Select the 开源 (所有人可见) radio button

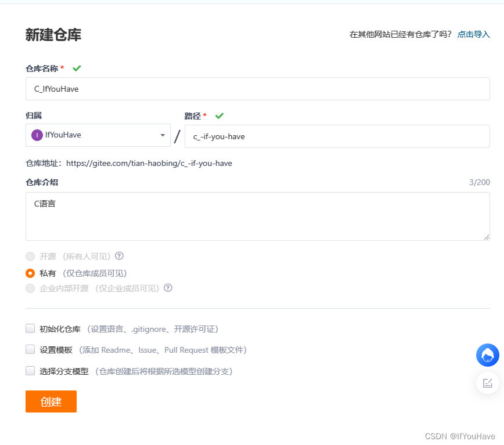pyautogui.click(x=30, y=256)
